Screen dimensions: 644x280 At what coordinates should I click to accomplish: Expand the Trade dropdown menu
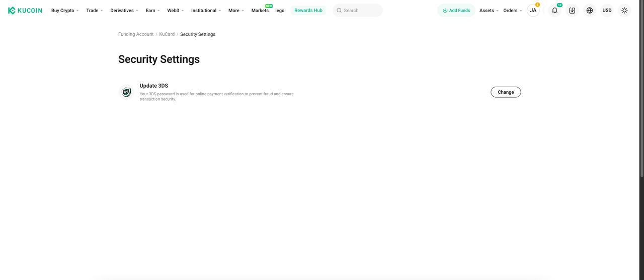coord(95,11)
